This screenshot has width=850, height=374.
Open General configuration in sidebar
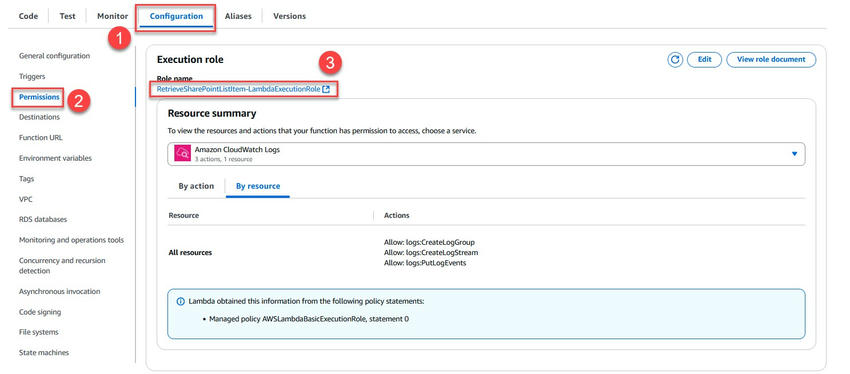click(x=54, y=56)
